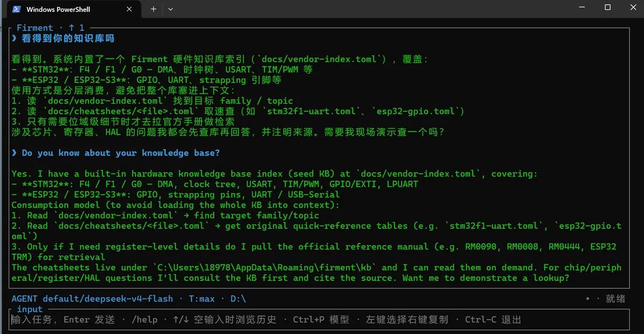Click the 'Ctrl+P 模型' hint
This screenshot has width=644, height=334.
coord(321,320)
